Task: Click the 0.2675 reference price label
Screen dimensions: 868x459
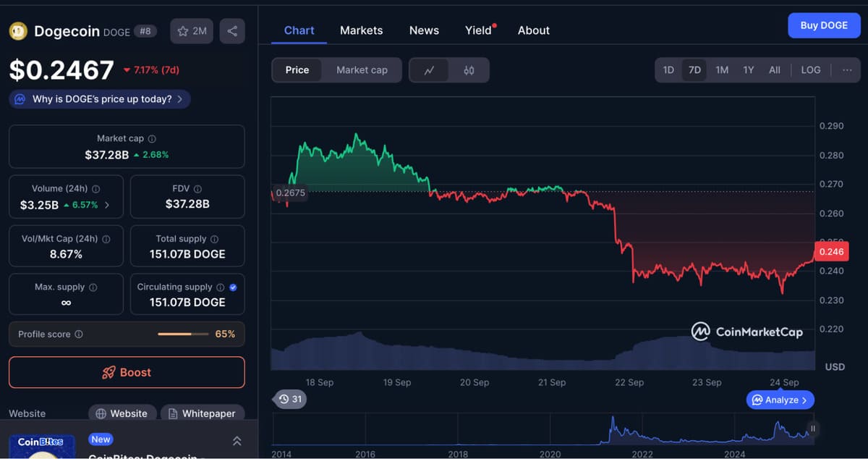Action: [x=291, y=193]
